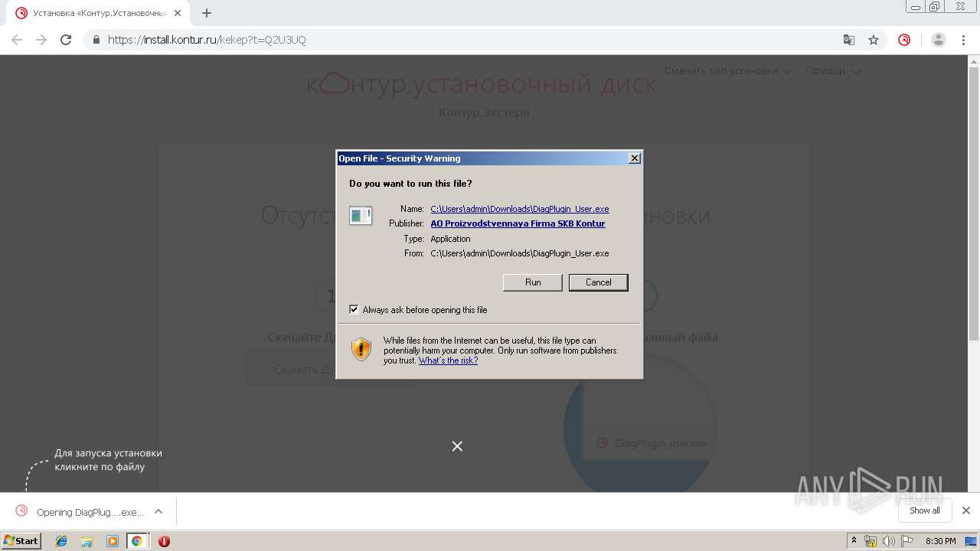Open Action Center flag icon
Viewport: 980px width, 551px height.
tap(907, 541)
